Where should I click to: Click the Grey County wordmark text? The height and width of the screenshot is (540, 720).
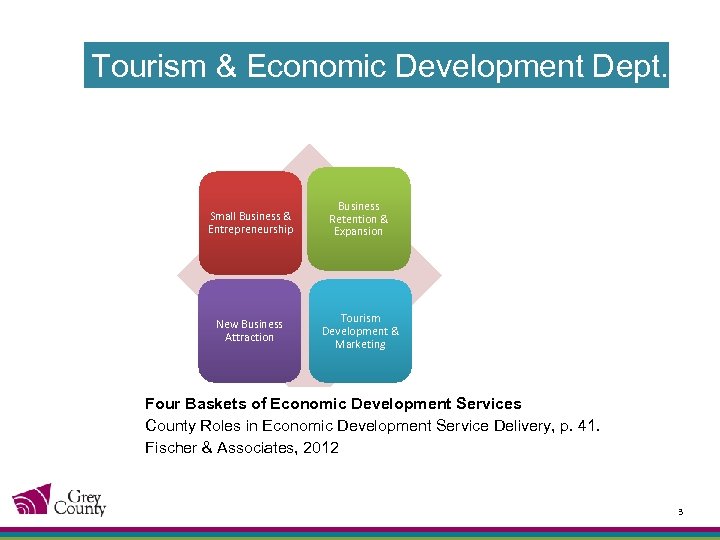(80, 503)
